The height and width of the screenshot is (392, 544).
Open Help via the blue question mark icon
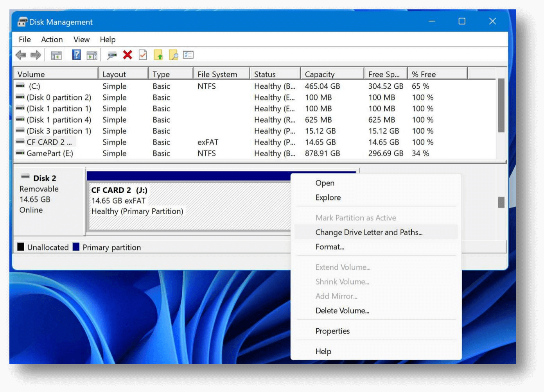[x=76, y=55]
